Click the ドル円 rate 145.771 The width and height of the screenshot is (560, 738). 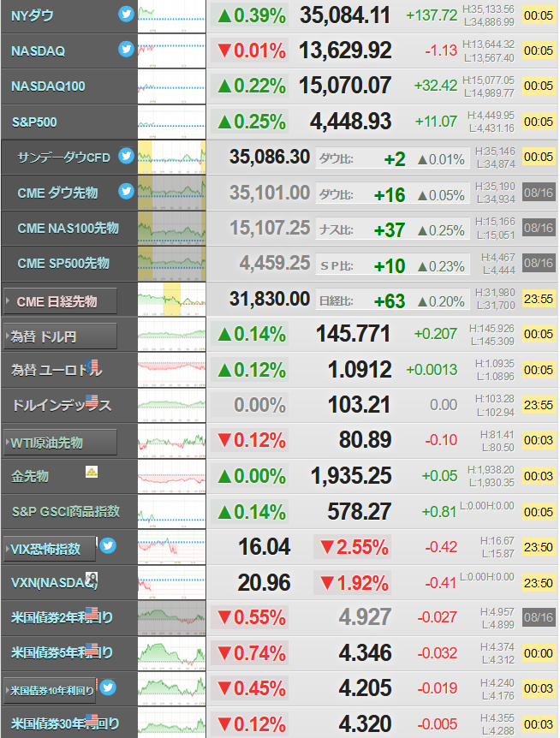click(x=353, y=334)
